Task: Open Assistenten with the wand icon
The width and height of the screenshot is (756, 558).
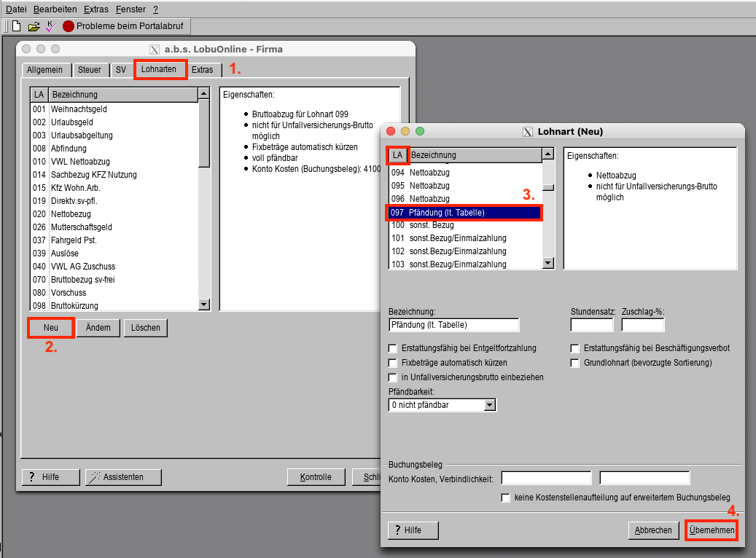Action: tap(123, 477)
